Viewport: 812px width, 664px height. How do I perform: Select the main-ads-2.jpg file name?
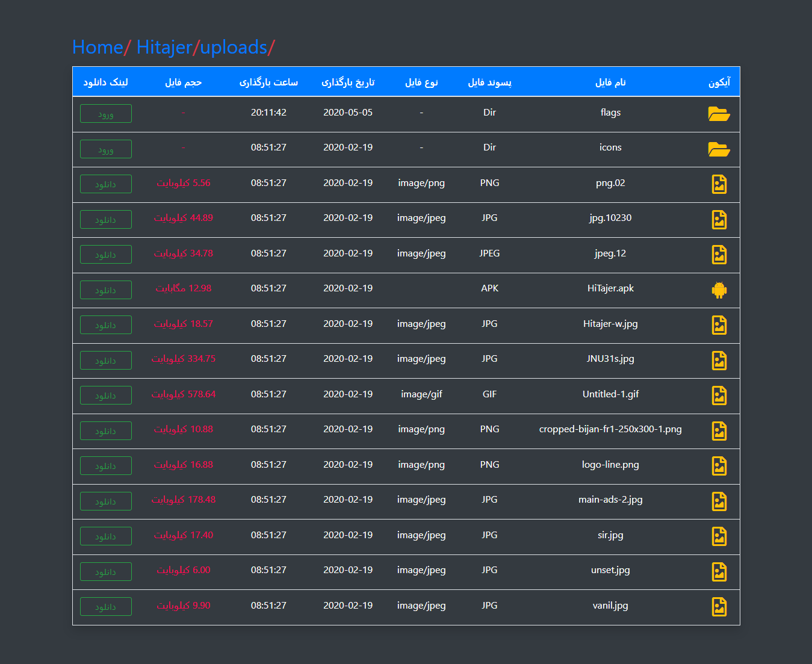(610, 500)
